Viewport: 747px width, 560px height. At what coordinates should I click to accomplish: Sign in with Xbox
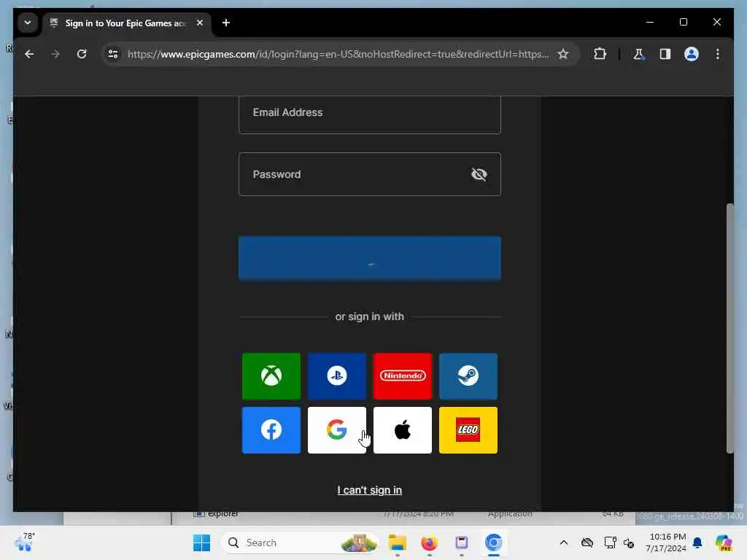[271, 376]
